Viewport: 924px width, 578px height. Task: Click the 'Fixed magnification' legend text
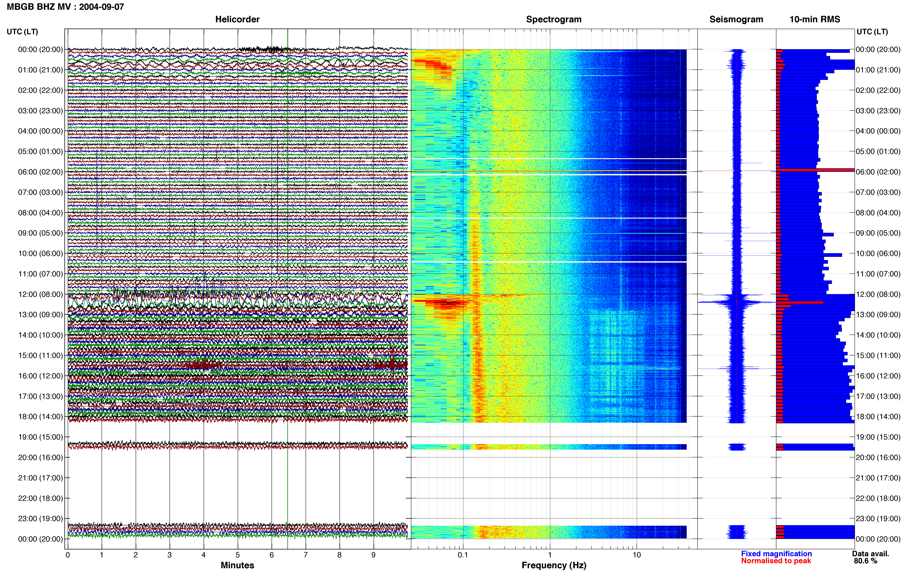[776, 554]
